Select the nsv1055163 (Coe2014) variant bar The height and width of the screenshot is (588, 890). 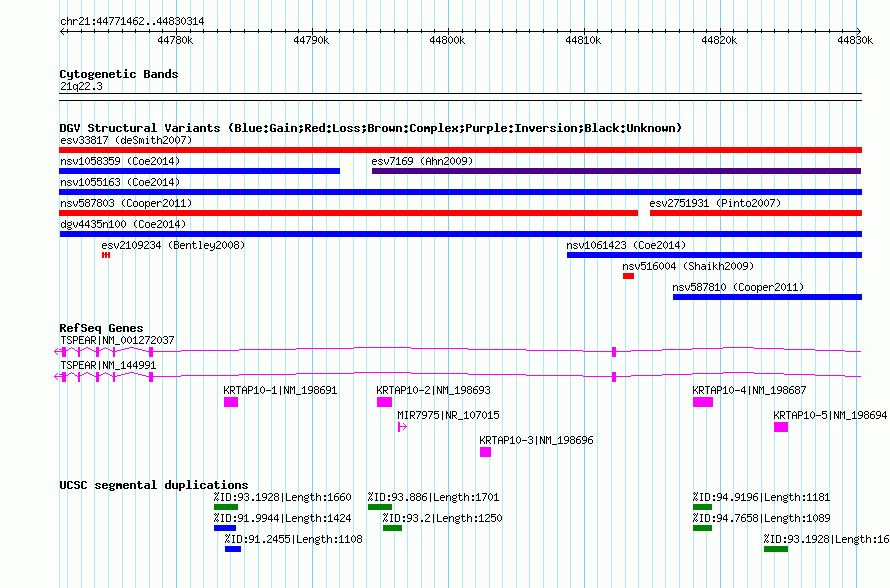click(x=460, y=192)
